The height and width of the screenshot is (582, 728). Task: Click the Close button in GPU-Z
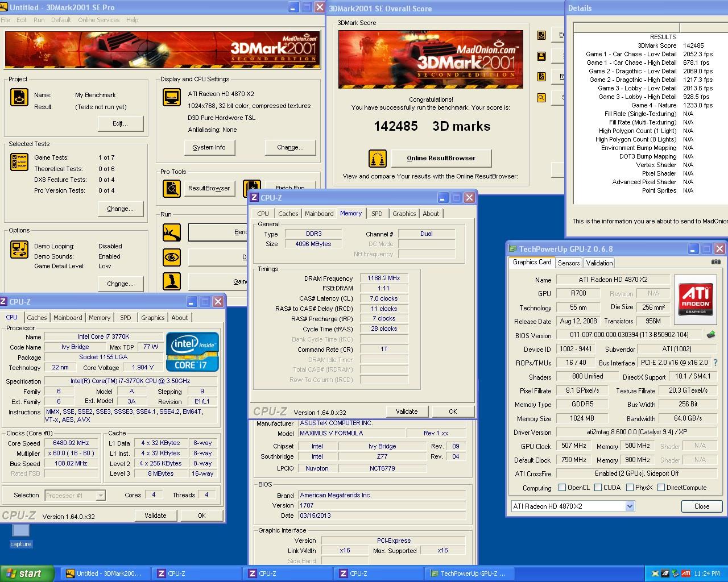coord(702,506)
